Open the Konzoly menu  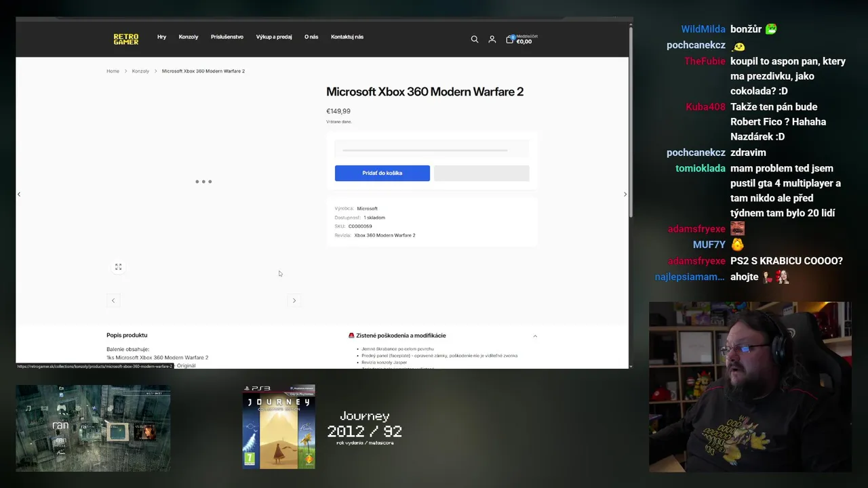189,37
